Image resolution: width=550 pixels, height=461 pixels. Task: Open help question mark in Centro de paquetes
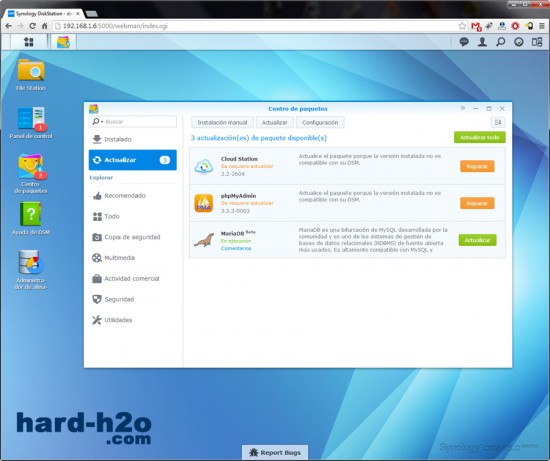463,108
